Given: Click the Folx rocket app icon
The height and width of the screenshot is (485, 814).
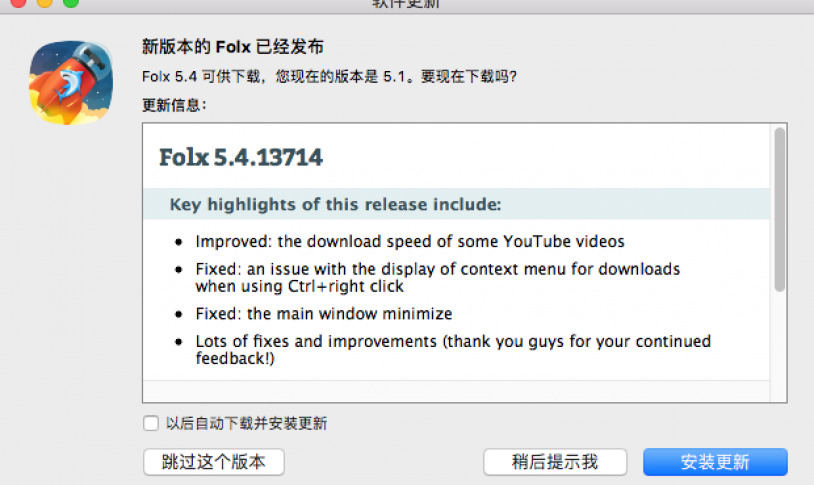Looking at the screenshot, I should (71, 83).
